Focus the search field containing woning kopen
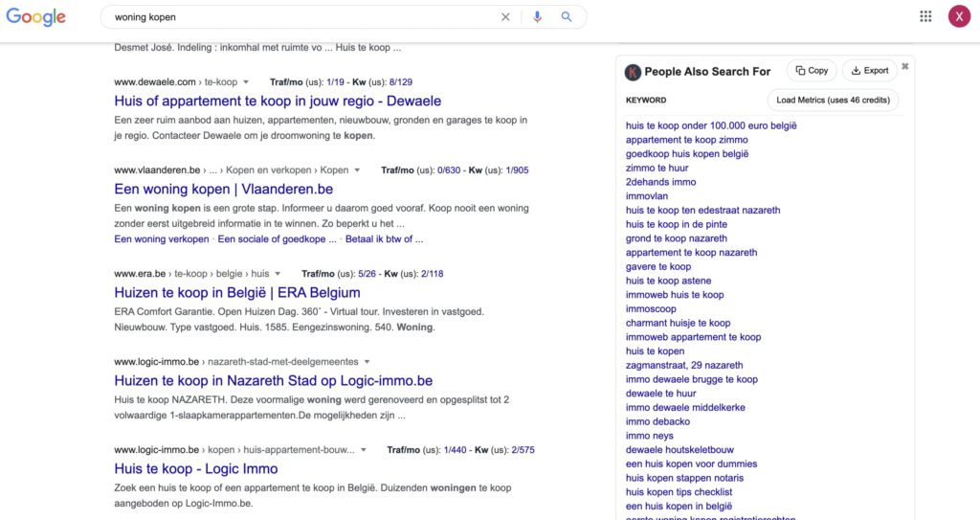This screenshot has height=520, width=980. click(x=303, y=17)
